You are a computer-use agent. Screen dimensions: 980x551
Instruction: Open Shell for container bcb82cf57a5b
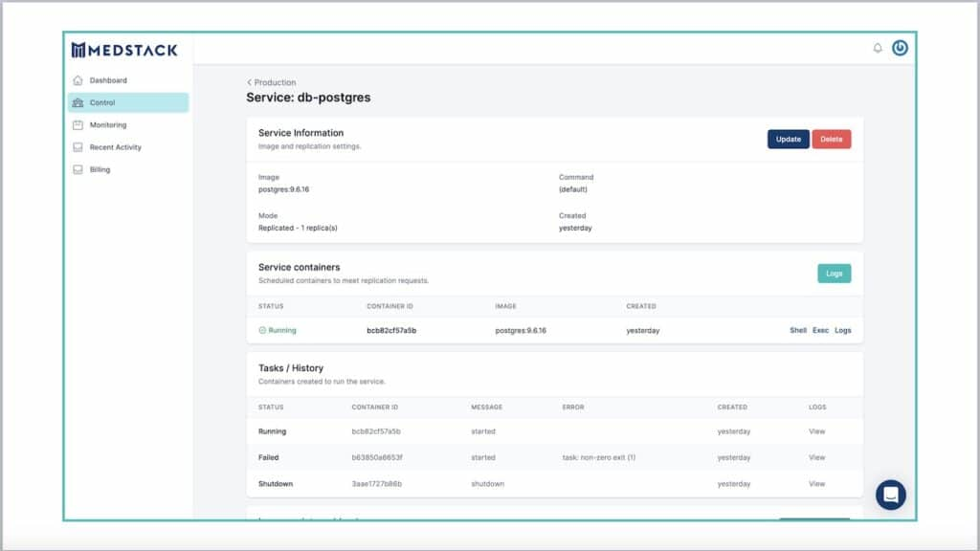(x=798, y=330)
